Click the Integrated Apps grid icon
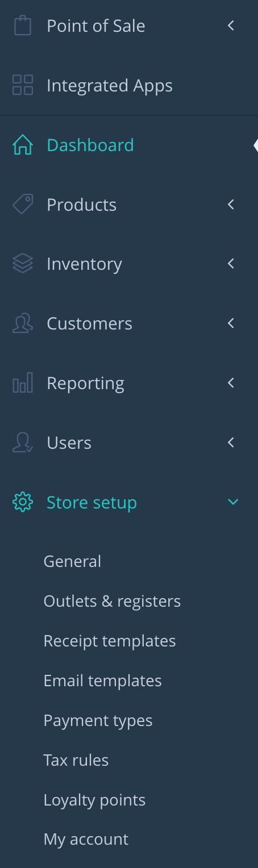Viewport: 258px width, 868px height. click(23, 85)
